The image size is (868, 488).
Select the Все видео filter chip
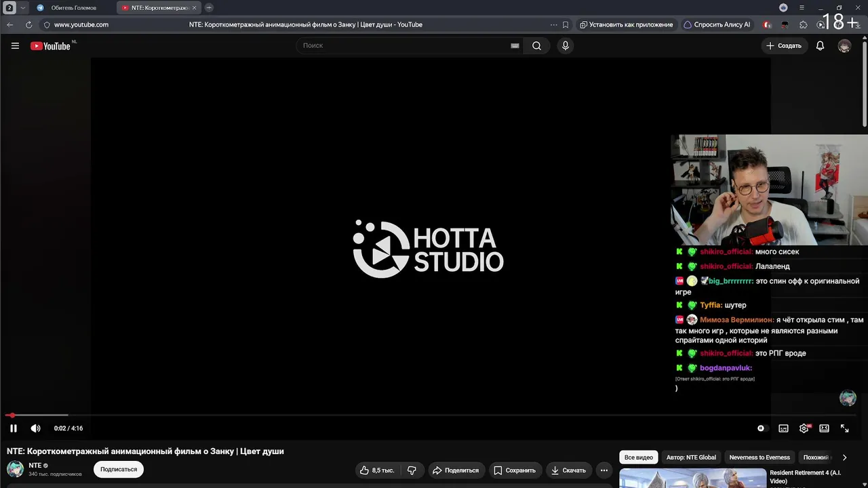(639, 457)
